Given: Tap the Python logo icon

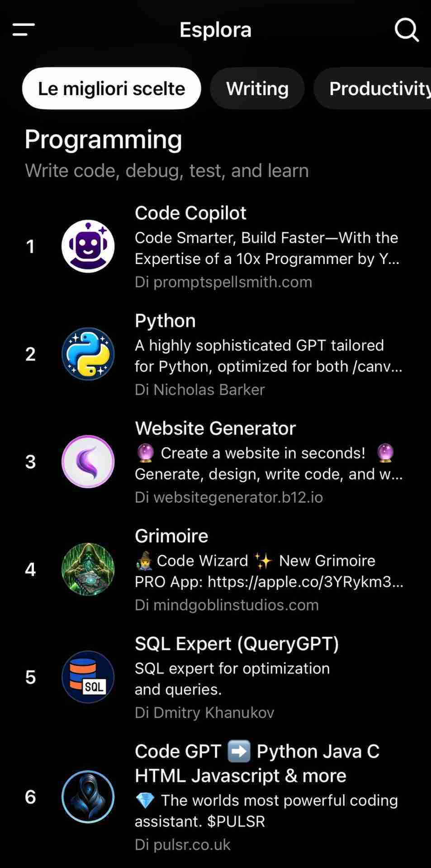Looking at the screenshot, I should coord(88,354).
